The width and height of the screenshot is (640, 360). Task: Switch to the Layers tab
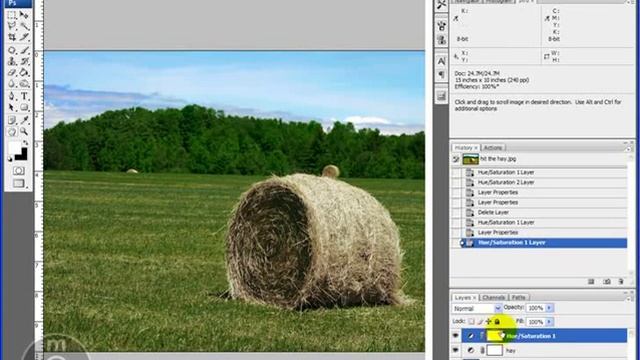click(x=465, y=298)
